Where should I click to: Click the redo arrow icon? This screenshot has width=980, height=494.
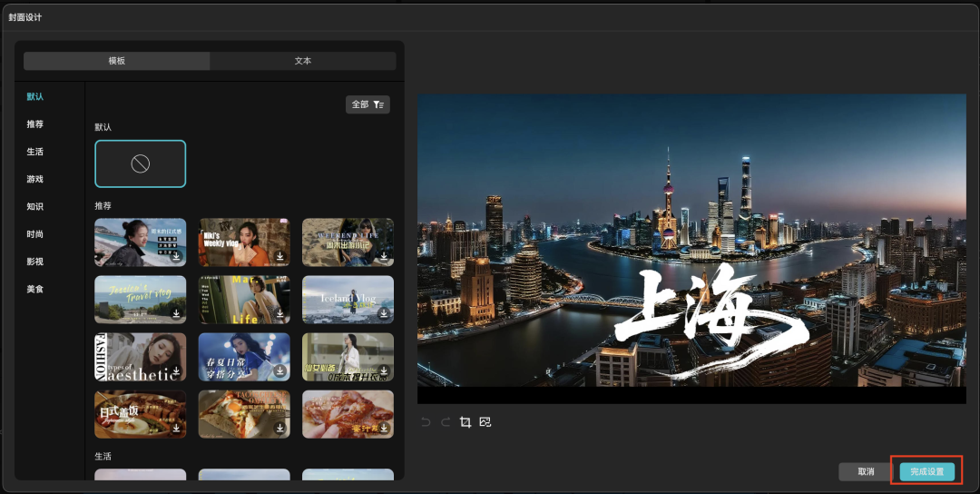(x=446, y=422)
